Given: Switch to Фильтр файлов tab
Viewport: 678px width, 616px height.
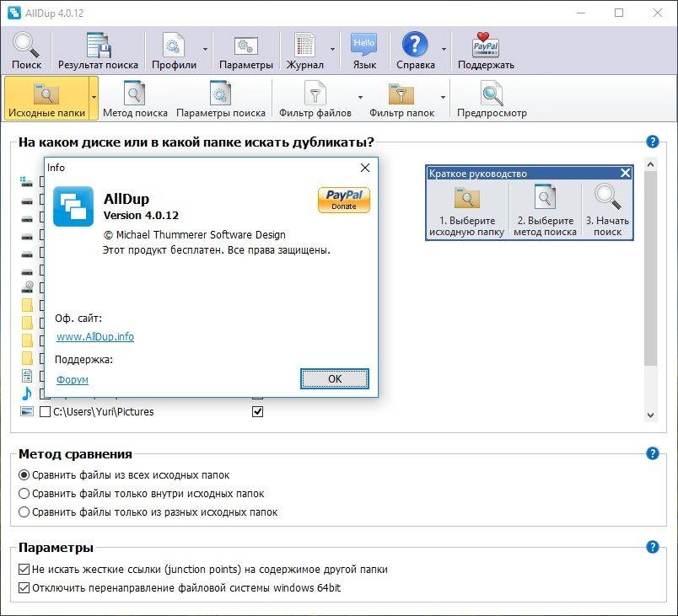Looking at the screenshot, I should pyautogui.click(x=315, y=99).
